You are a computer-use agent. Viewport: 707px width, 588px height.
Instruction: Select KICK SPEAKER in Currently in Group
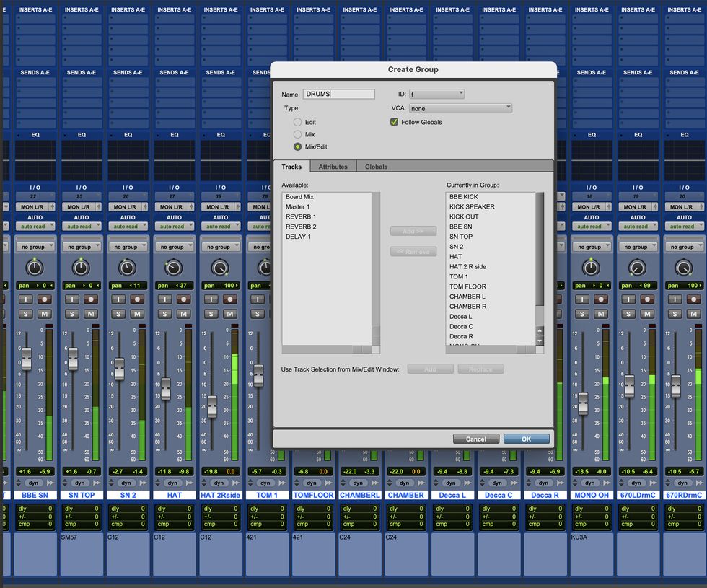[472, 206]
